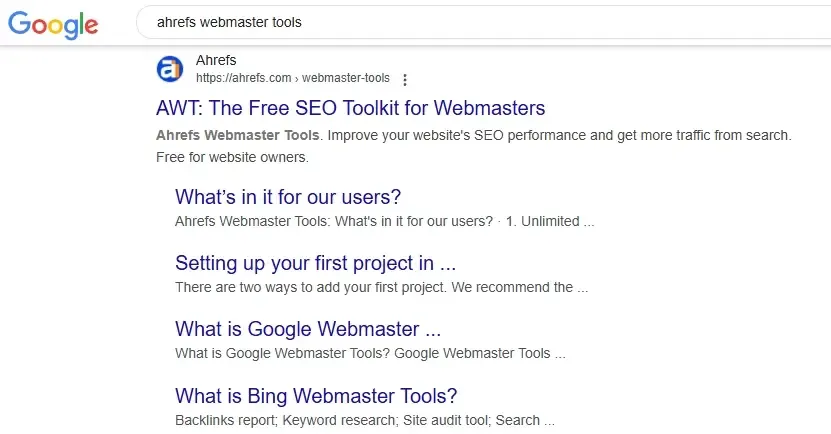Open the "AWT: The Free SEO Toolkit" result
The height and width of the screenshot is (434, 831).
350,107
